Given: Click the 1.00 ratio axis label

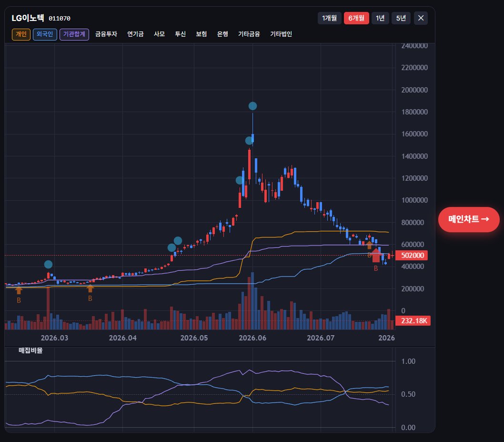Looking at the screenshot, I should click(408, 361).
